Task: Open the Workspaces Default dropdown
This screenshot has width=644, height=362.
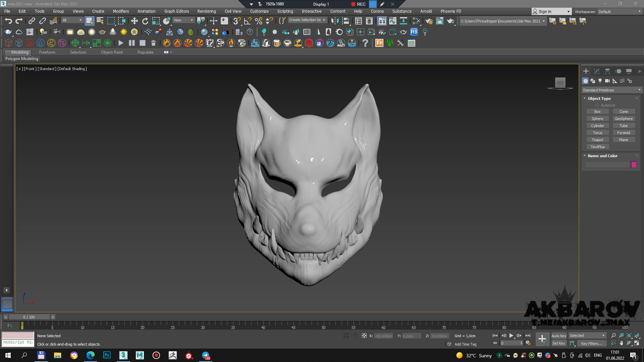Action: [x=620, y=12]
